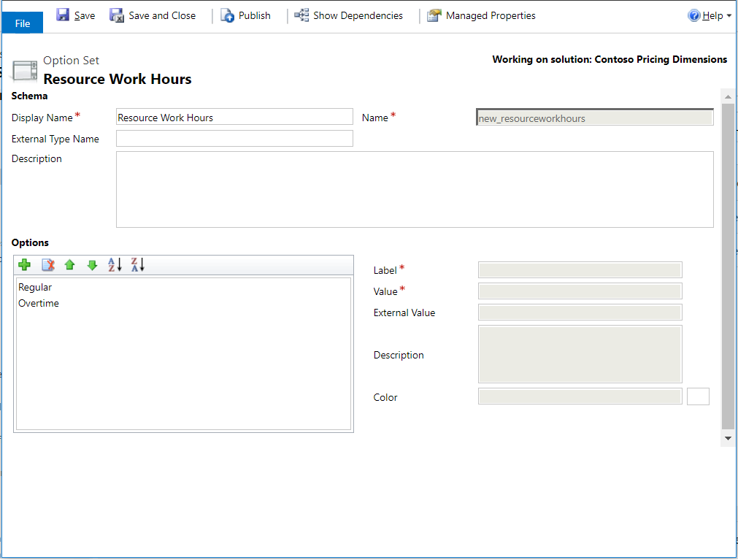Open the white color swatch picker
Image resolution: width=738 pixels, height=560 pixels.
coord(698,396)
